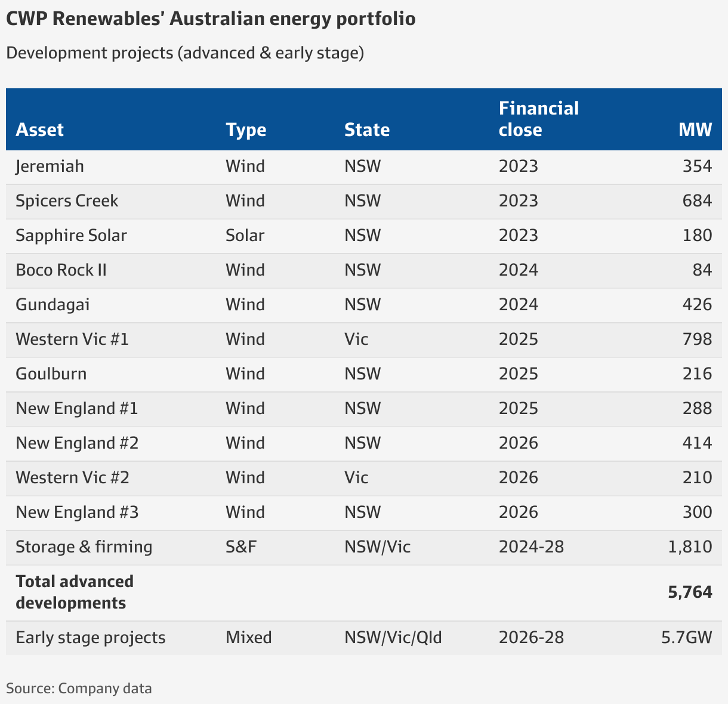Click the 288 MW value for New England #1
The image size is (728, 704).
pos(697,408)
